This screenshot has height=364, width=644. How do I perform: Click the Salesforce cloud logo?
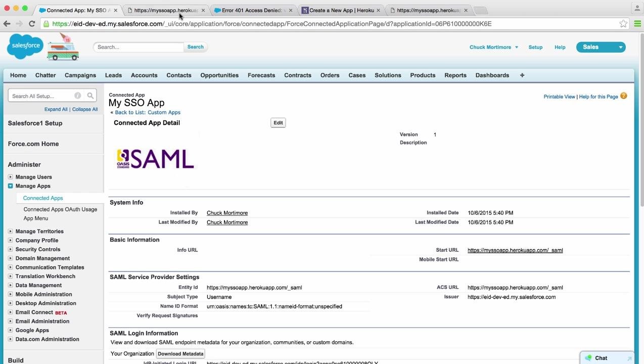click(x=25, y=46)
